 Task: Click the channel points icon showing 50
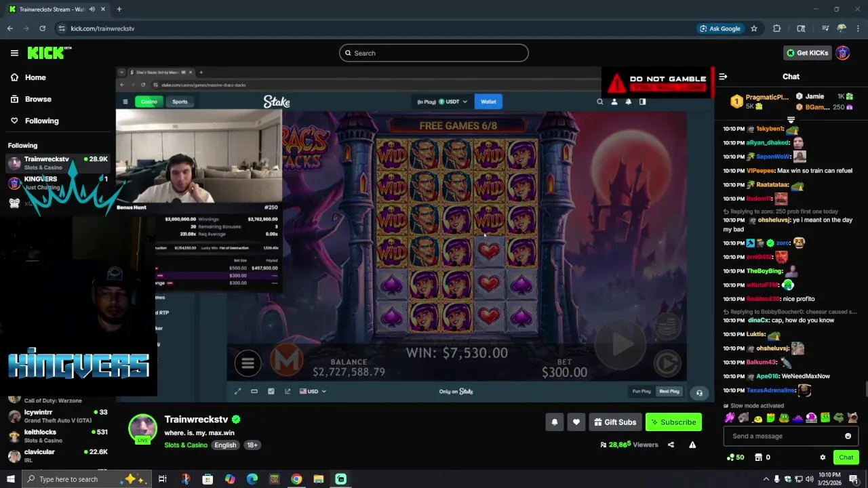point(735,457)
